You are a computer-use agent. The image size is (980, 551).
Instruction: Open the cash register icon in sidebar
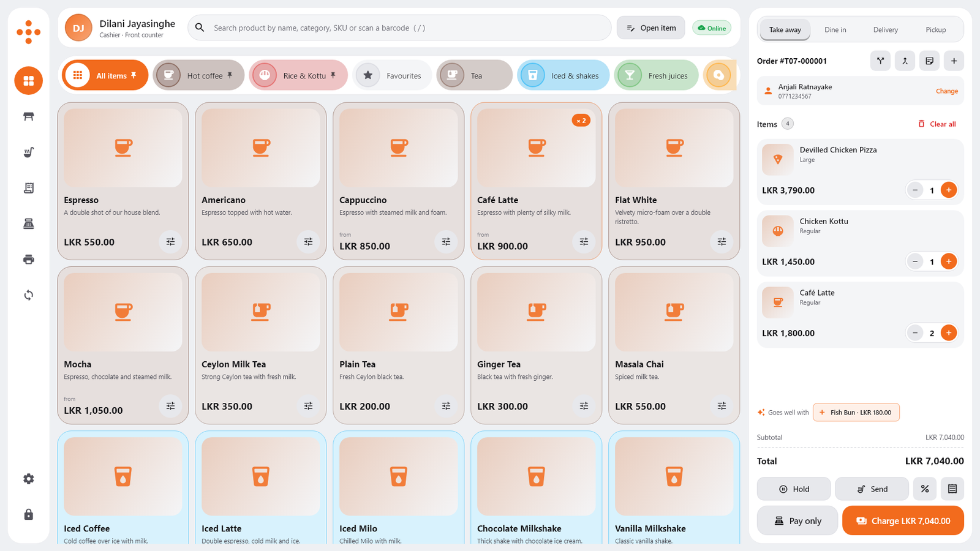click(28, 223)
